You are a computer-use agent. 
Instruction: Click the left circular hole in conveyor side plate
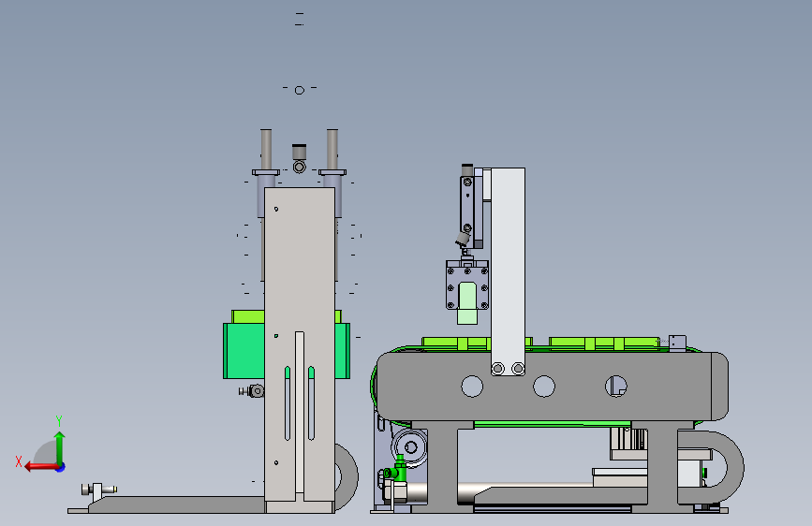[x=472, y=387]
